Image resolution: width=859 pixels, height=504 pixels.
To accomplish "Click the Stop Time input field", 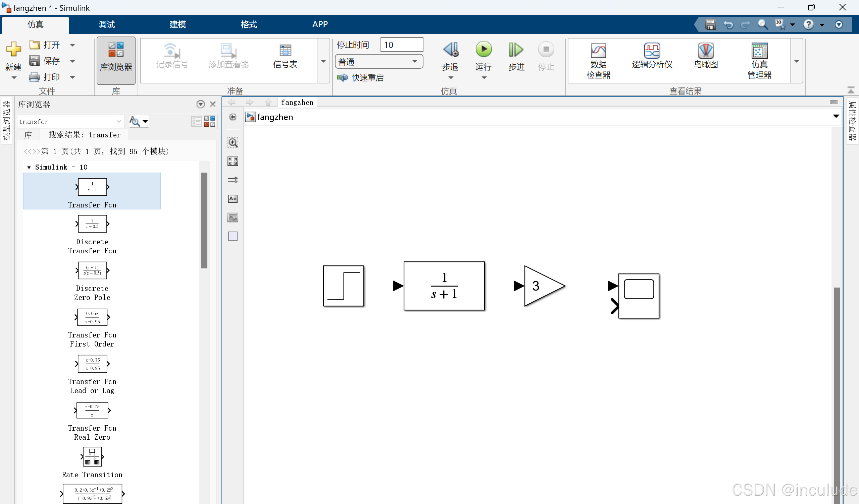I will pos(401,45).
